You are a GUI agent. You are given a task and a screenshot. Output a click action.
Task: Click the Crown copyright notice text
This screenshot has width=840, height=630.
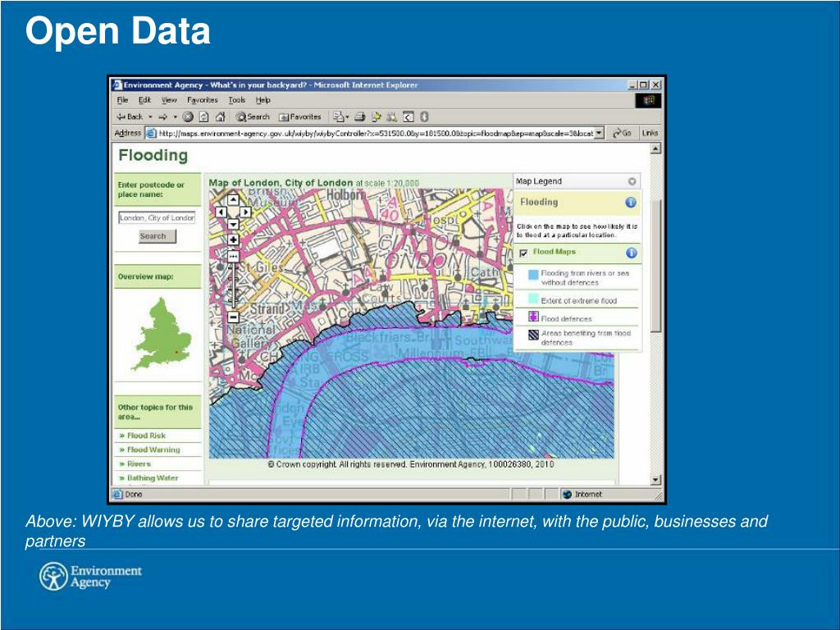pyautogui.click(x=410, y=464)
